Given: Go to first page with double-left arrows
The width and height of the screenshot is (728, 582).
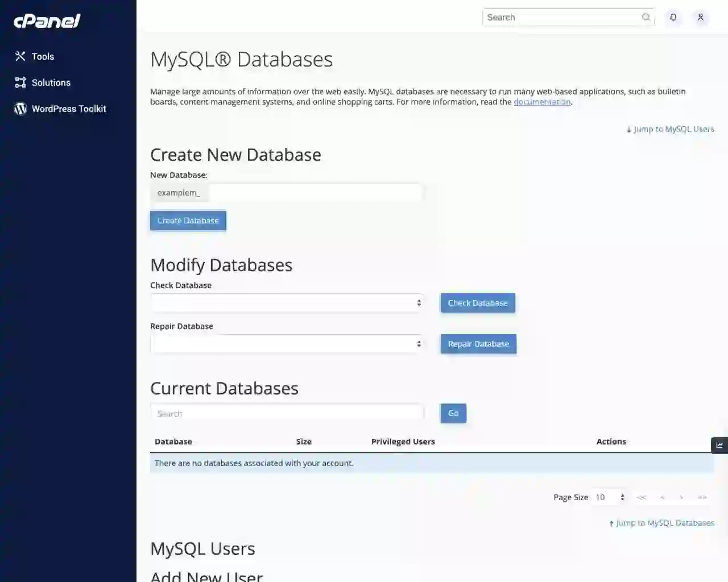Looking at the screenshot, I should [x=642, y=497].
